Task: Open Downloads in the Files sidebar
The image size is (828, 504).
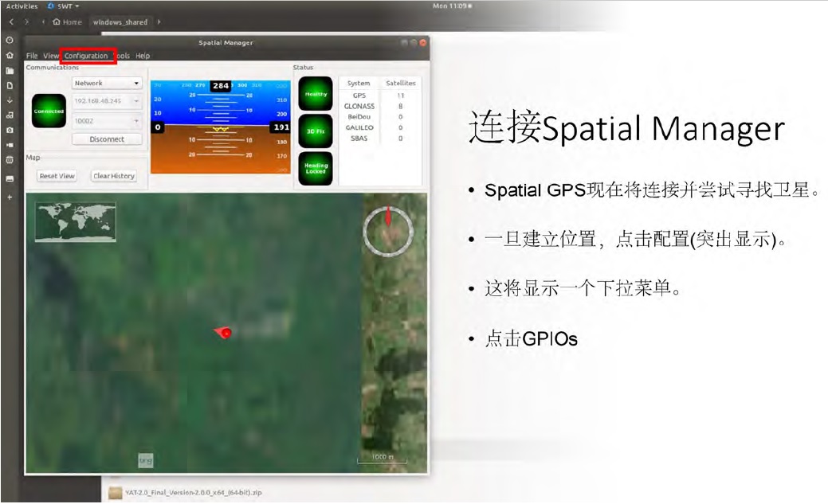Action: point(10,100)
